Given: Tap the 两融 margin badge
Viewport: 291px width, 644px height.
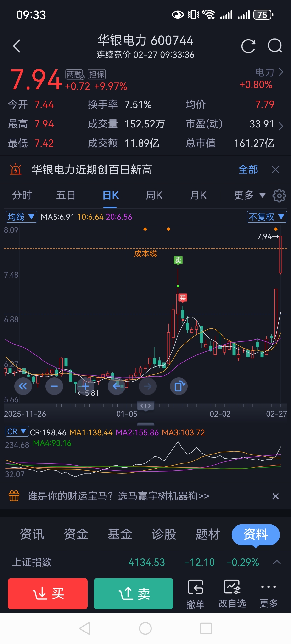Looking at the screenshot, I should (74, 74).
